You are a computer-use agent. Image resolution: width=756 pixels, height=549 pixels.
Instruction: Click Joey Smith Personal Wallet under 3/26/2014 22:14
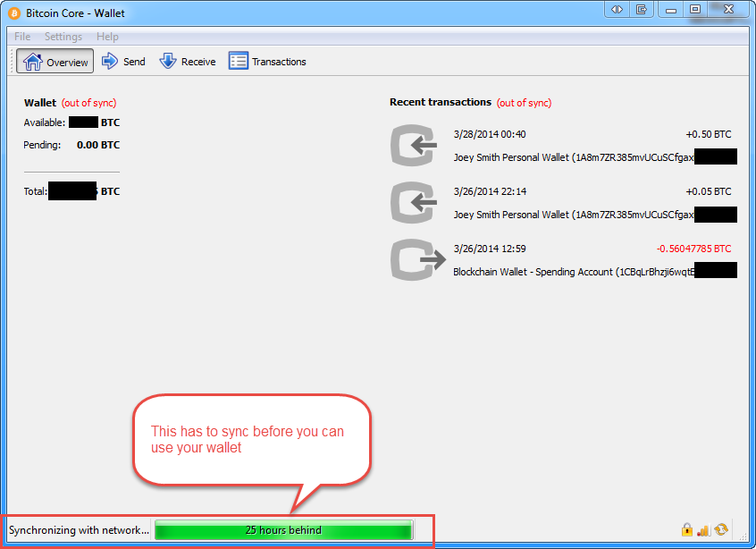[574, 215]
